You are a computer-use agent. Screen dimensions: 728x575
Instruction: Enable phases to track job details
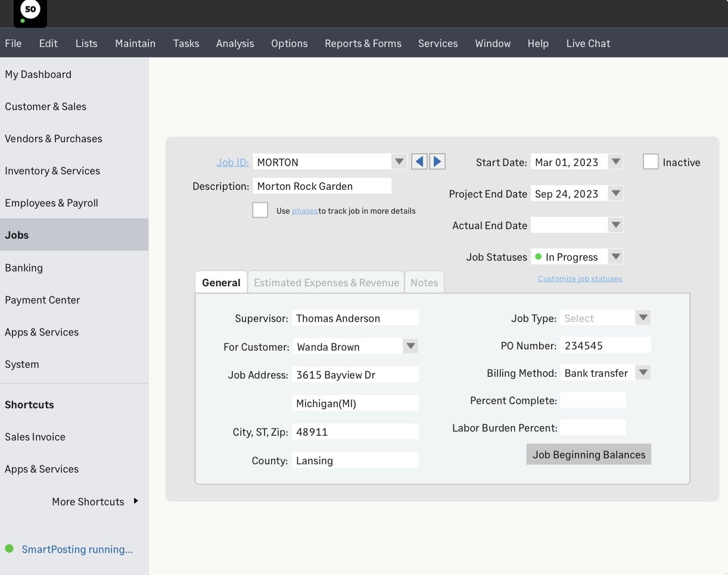pos(260,210)
